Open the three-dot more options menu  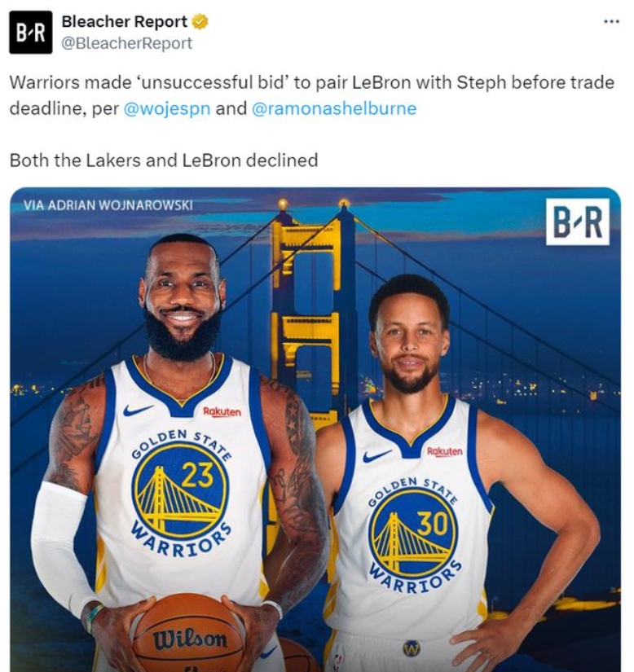pos(611,21)
